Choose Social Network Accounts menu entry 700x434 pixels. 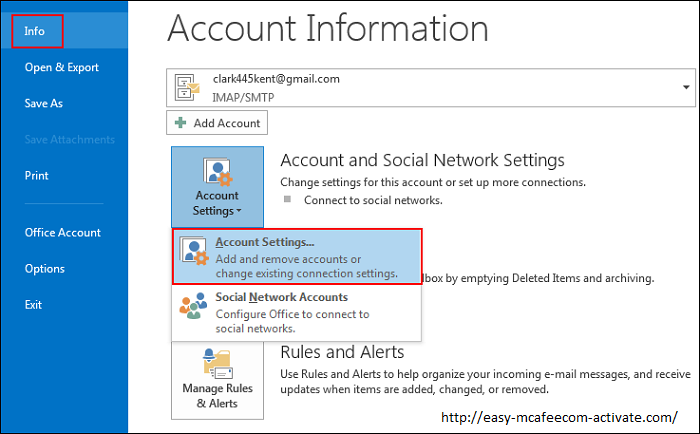pos(296,312)
